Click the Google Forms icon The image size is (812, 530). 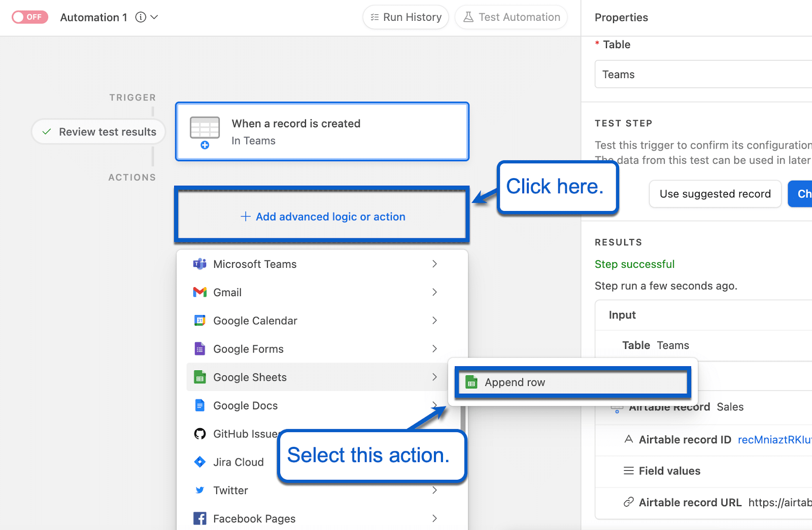point(200,349)
